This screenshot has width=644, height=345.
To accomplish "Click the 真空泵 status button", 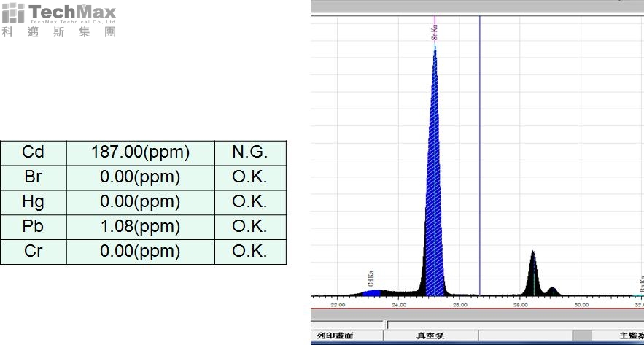I will pyautogui.click(x=431, y=335).
